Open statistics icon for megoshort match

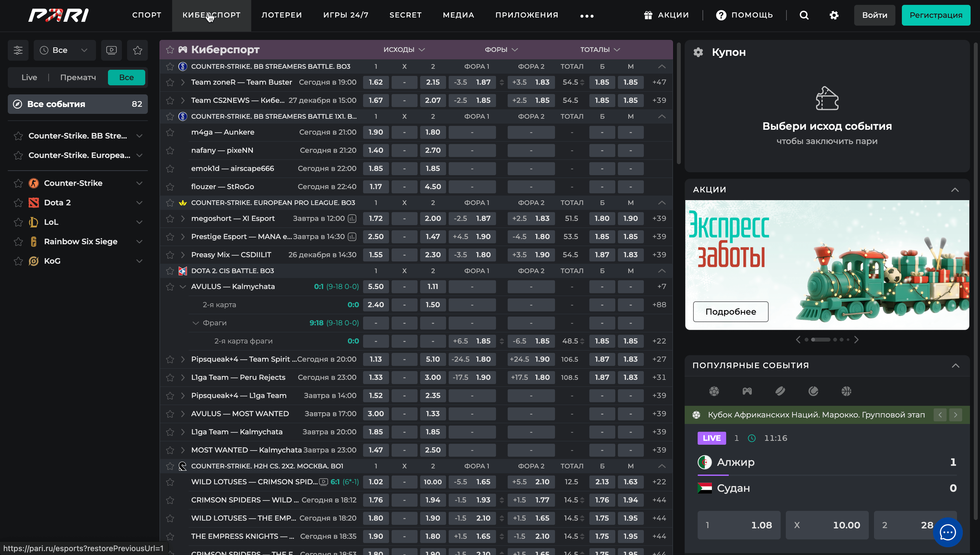[352, 218]
